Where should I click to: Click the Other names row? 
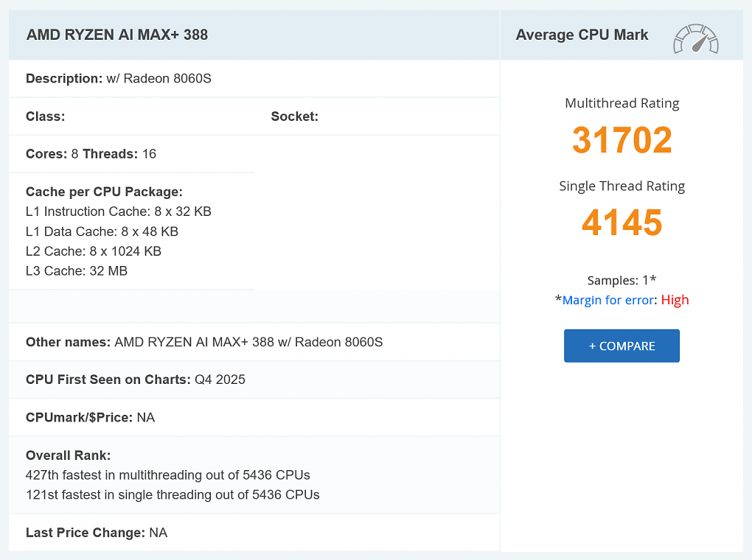pos(203,342)
